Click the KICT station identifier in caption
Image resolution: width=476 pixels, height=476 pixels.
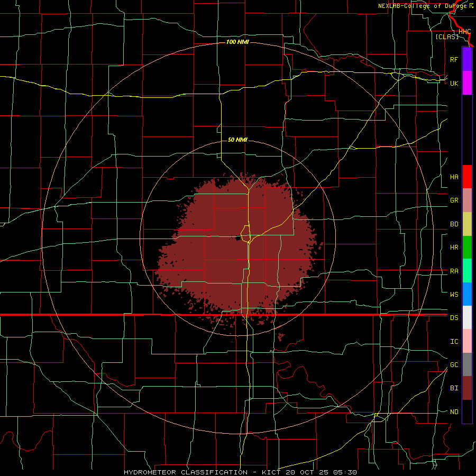tap(271, 472)
